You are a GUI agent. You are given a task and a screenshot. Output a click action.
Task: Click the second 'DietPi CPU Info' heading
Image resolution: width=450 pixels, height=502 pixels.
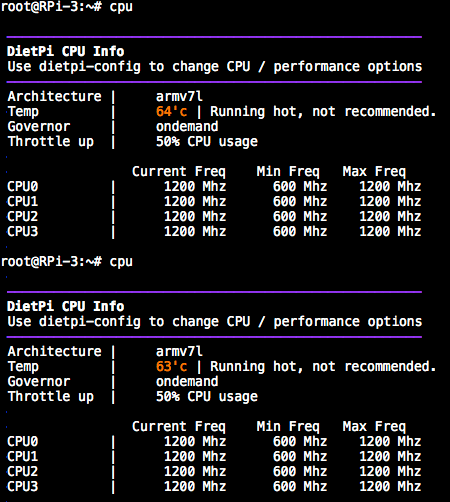point(66,306)
